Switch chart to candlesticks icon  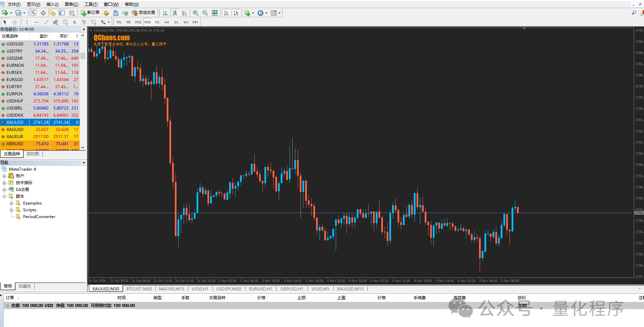(175, 13)
